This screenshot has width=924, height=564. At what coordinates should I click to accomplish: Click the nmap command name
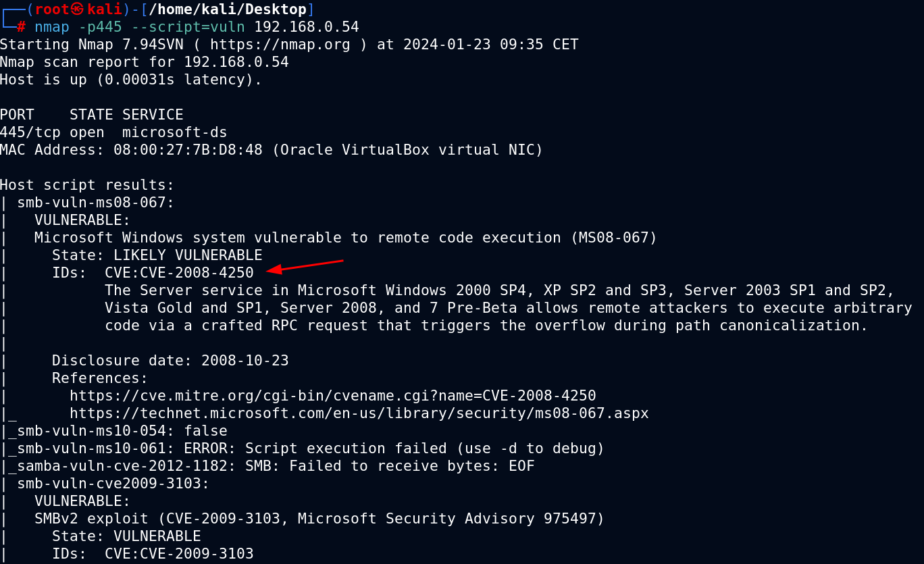[x=52, y=27]
